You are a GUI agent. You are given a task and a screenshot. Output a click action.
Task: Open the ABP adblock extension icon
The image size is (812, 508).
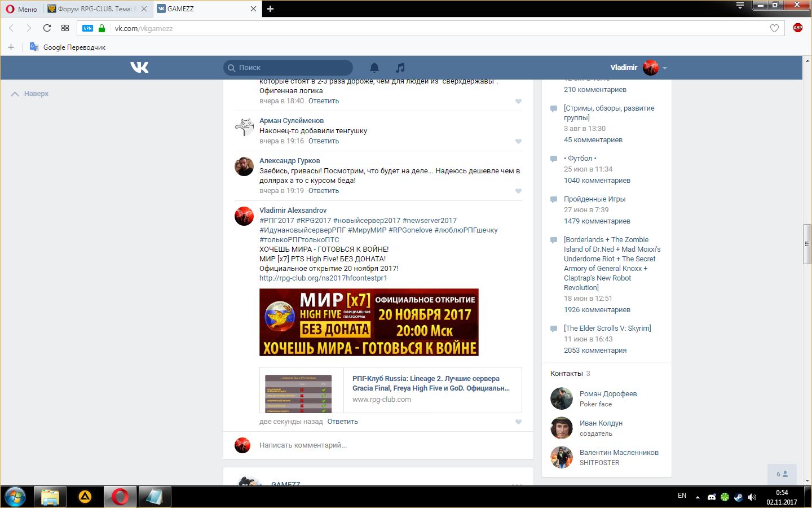tap(797, 28)
